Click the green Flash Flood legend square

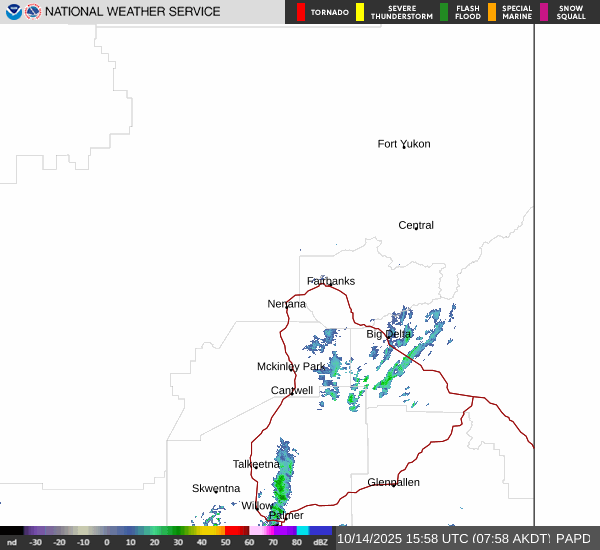444,12
